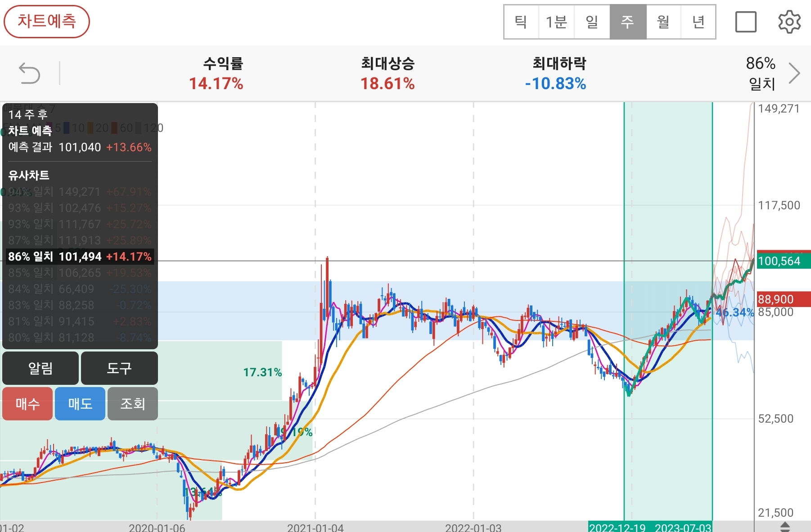Tap the 2022-01-03 date axis label
The height and width of the screenshot is (532, 811).
[473, 527]
